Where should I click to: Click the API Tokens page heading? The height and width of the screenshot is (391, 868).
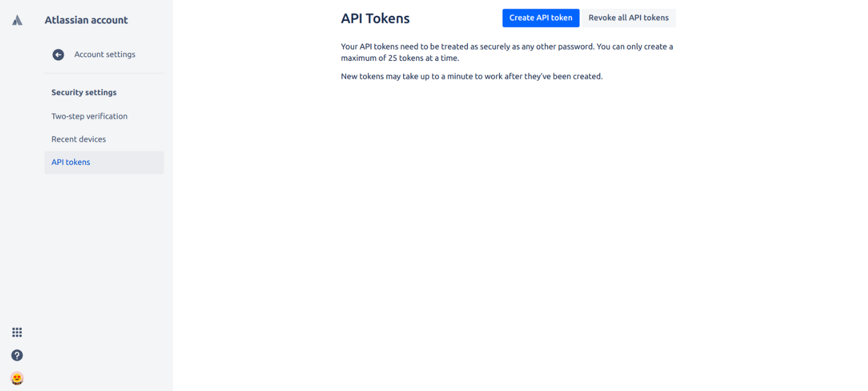tap(375, 18)
